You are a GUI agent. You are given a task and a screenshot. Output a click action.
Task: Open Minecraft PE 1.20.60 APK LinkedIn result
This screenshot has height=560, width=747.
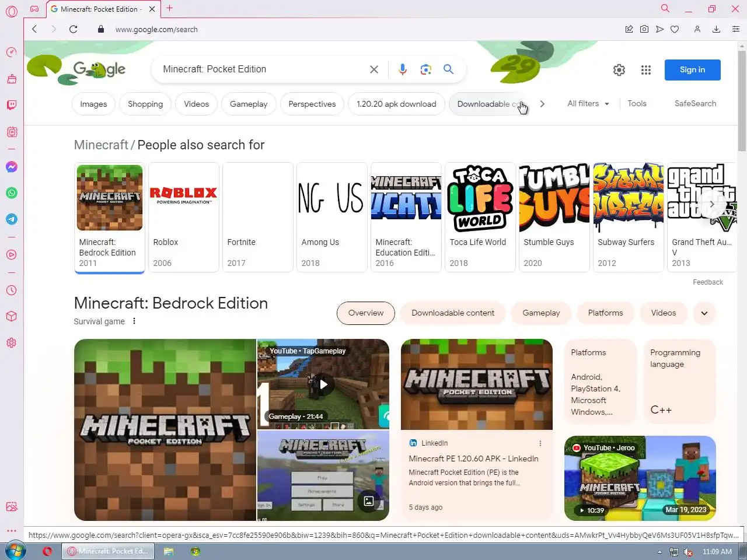(473, 459)
